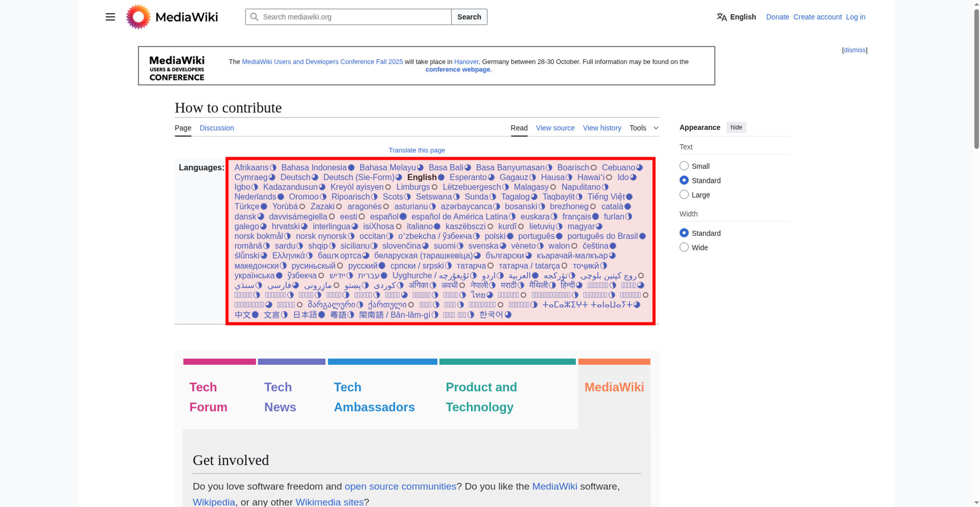Screen dimensions: 980x507
Task: Click the search magnifier icon
Action: 254,17
